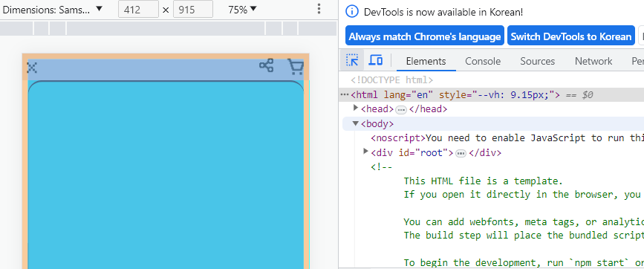
Task: Activate the inspect element picker tool
Action: pos(352,61)
